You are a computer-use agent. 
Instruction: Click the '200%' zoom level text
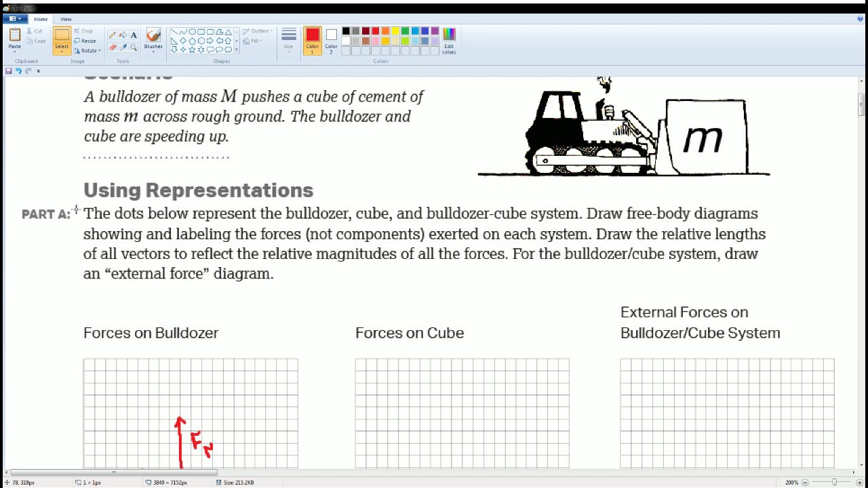(791, 483)
